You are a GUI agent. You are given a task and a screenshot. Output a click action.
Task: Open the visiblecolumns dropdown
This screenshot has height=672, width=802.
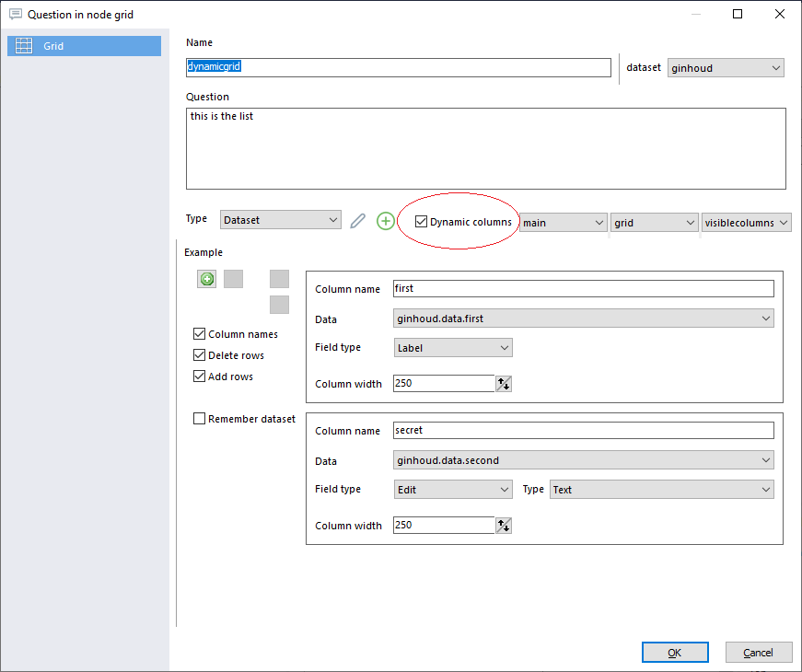pos(746,223)
